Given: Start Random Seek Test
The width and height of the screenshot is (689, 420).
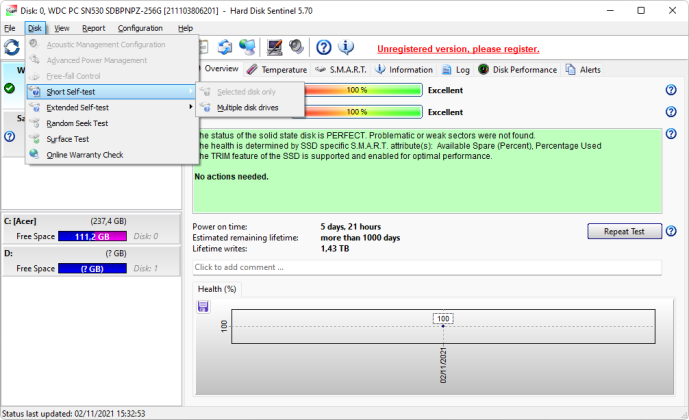Looking at the screenshot, I should point(111,123).
